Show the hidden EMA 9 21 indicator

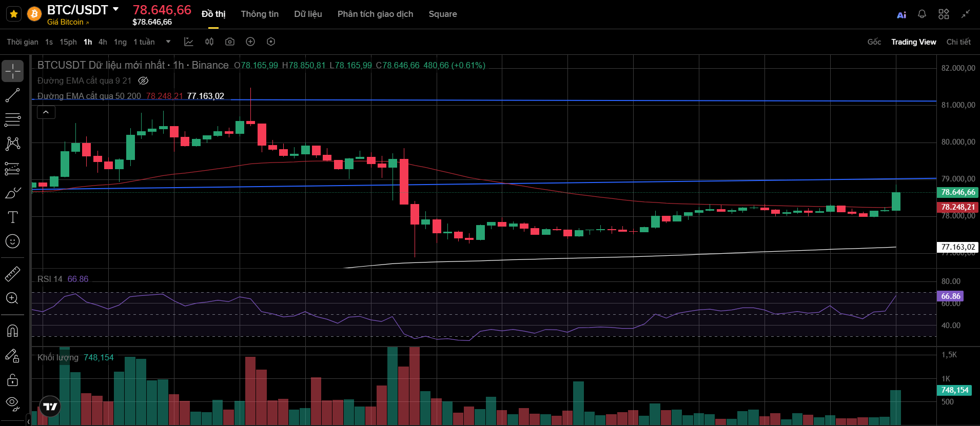pyautogui.click(x=144, y=80)
